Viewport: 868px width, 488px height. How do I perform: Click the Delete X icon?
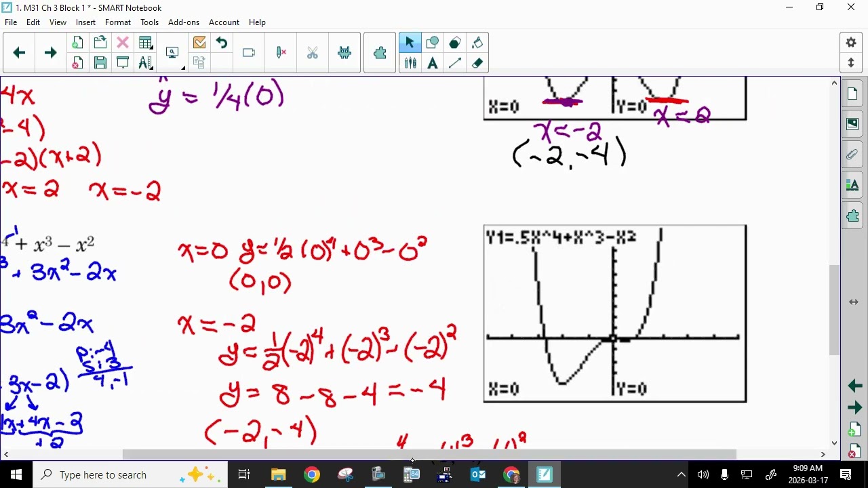click(x=123, y=43)
